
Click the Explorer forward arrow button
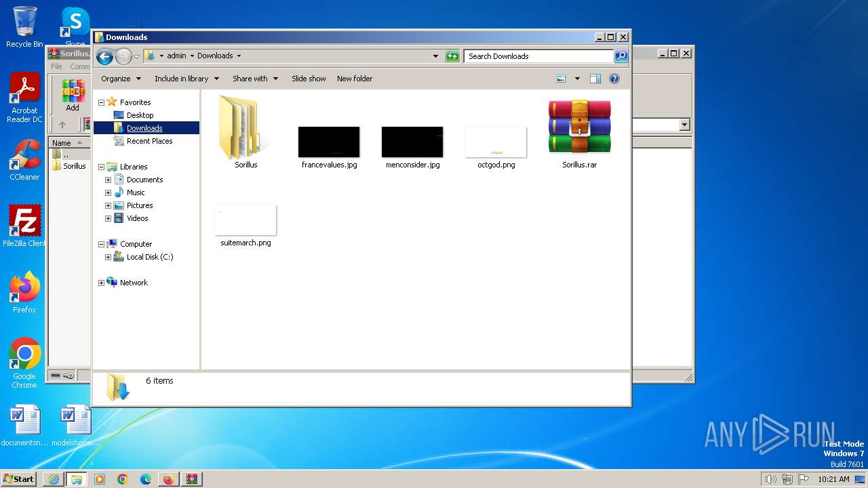point(123,56)
